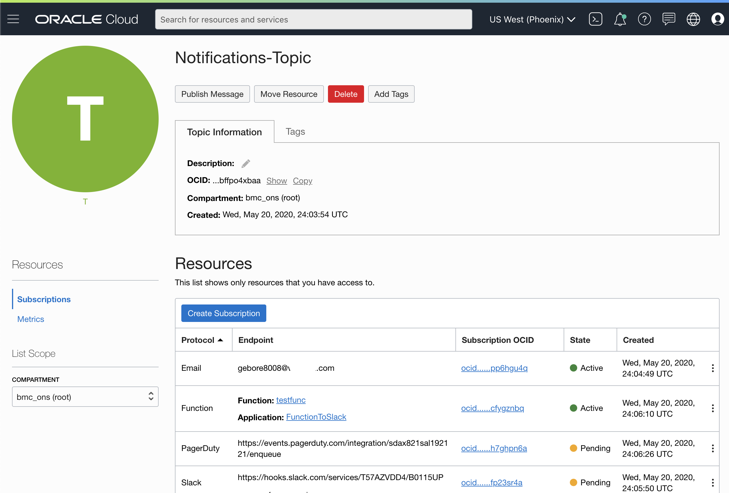Click the Email protocol cell
The height and width of the screenshot is (493, 729).
coord(191,368)
